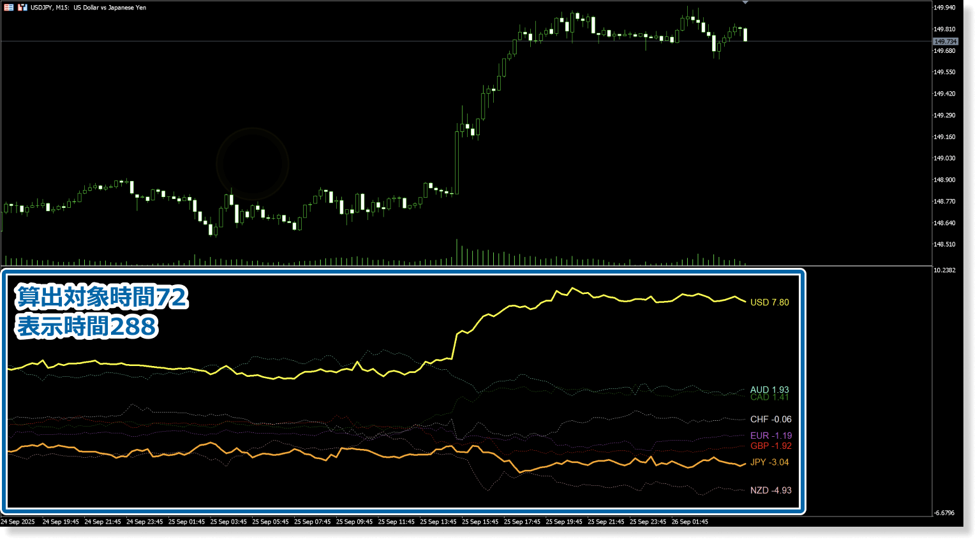Click the current price label 149.734
980x542 pixels.
(x=945, y=41)
